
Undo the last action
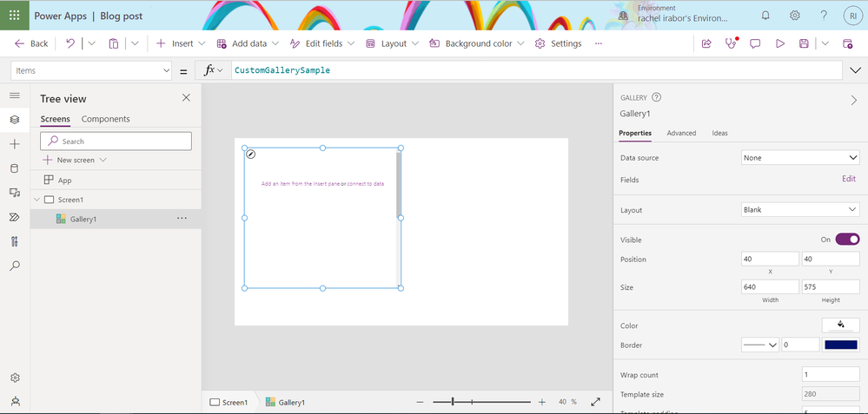pyautogui.click(x=70, y=43)
